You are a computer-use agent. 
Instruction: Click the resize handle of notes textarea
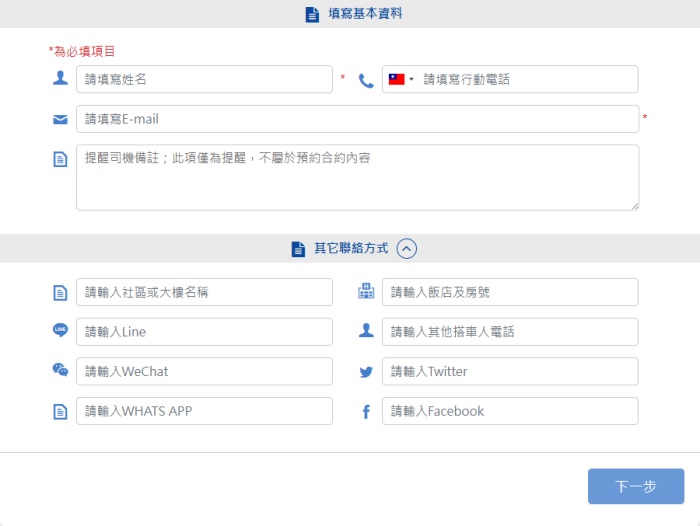(x=634, y=206)
